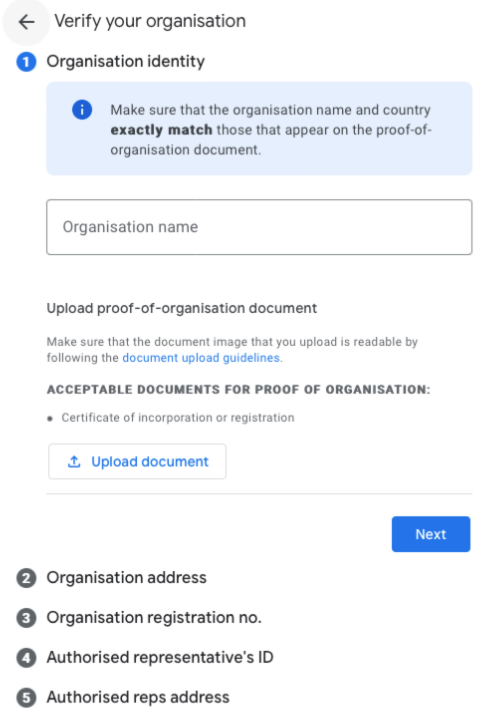Click the Verify your organisation page title
The height and width of the screenshot is (716, 485).
[150, 21]
